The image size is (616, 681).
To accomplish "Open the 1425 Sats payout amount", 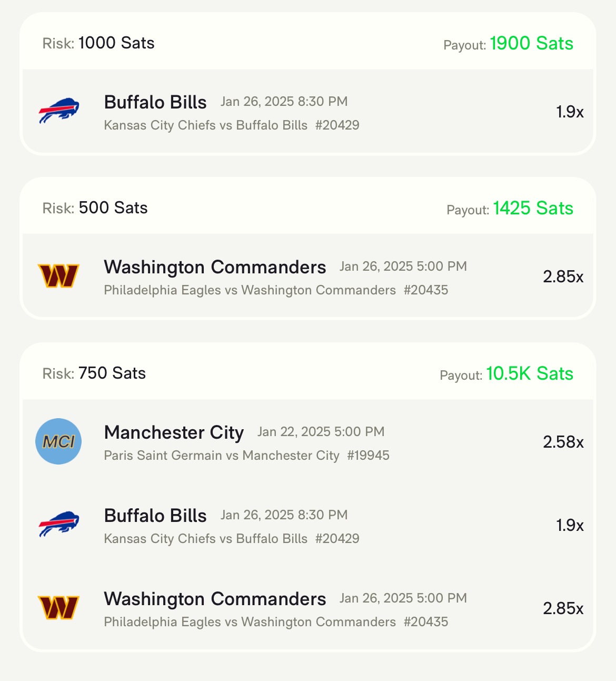I will pos(533,208).
